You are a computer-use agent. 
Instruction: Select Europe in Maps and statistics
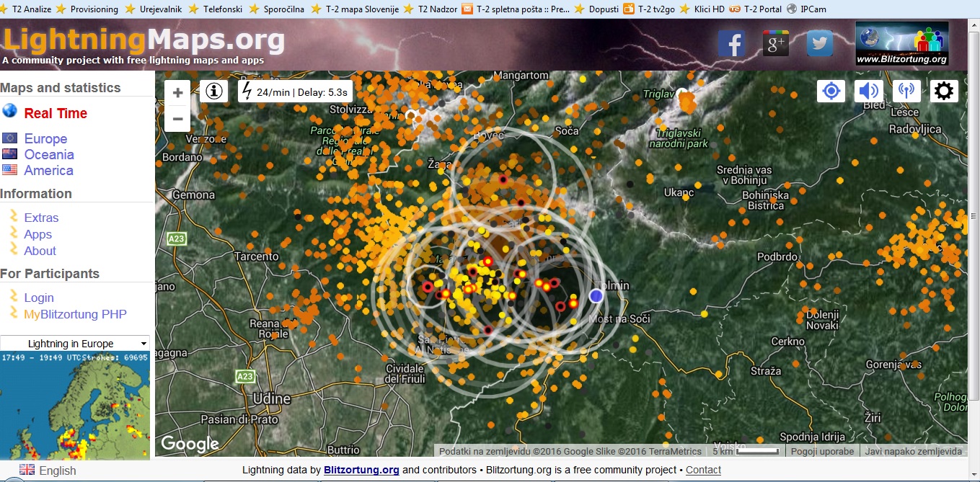pos(45,138)
